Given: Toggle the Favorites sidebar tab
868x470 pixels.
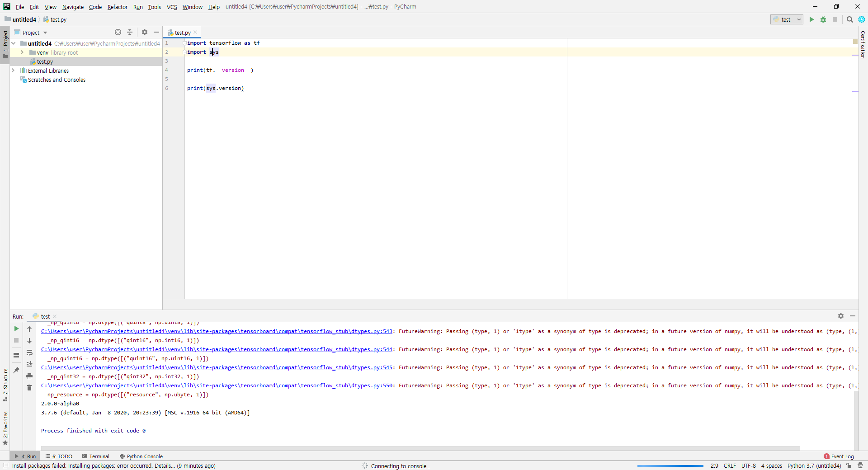Looking at the screenshot, I should (x=5, y=428).
